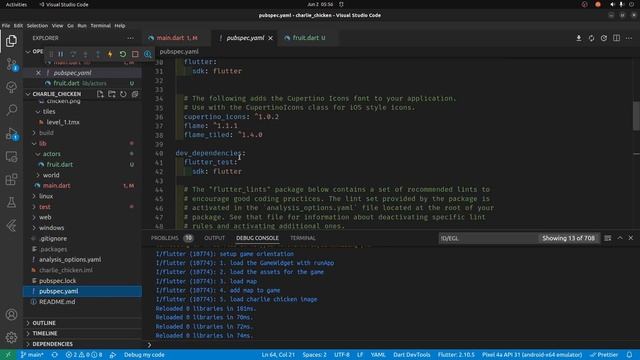The height and width of the screenshot is (360, 640).
Task: Collapse the Open Editors section
Action: coord(28,51)
